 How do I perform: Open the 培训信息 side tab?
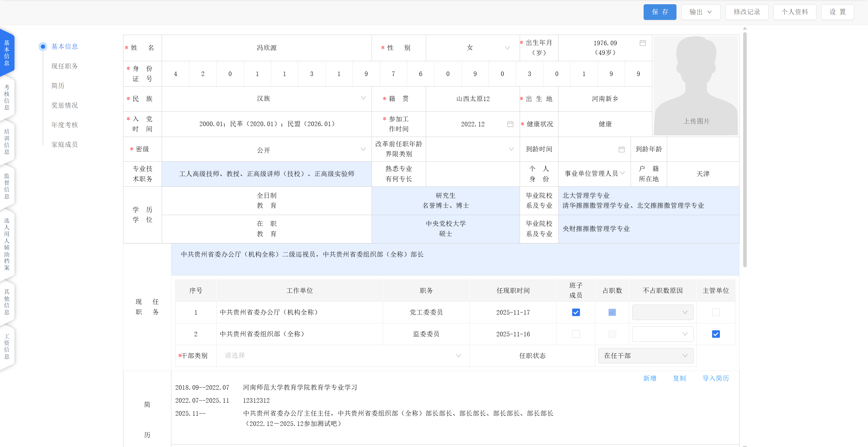tap(7, 141)
